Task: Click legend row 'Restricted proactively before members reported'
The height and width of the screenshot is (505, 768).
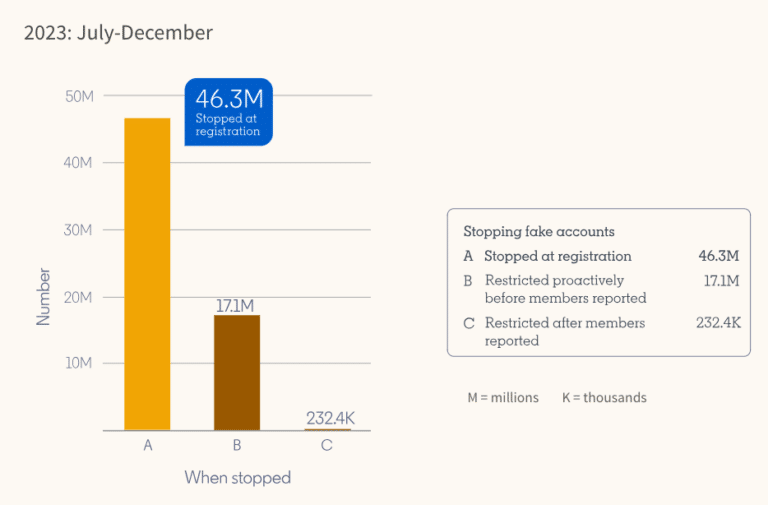Action: (x=565, y=289)
